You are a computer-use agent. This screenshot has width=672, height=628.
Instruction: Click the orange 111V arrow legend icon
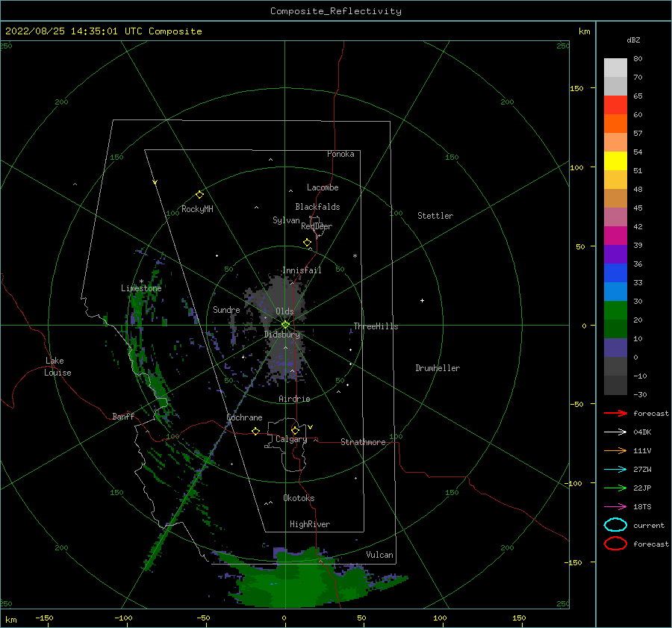pos(615,450)
